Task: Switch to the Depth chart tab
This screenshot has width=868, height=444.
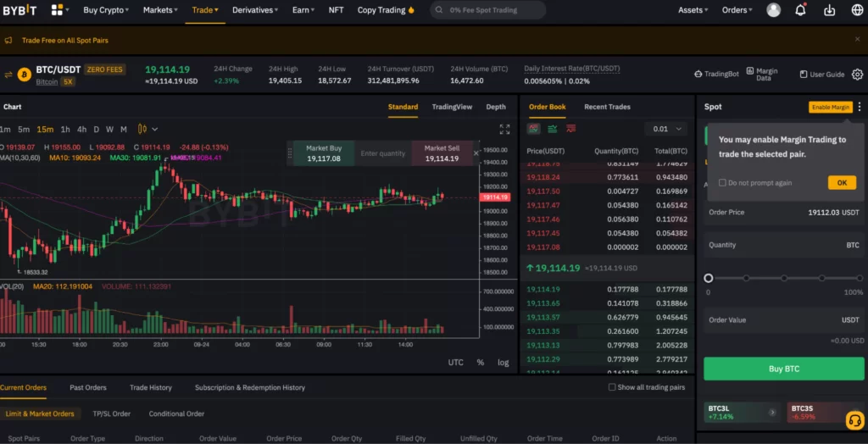Action: [496, 107]
